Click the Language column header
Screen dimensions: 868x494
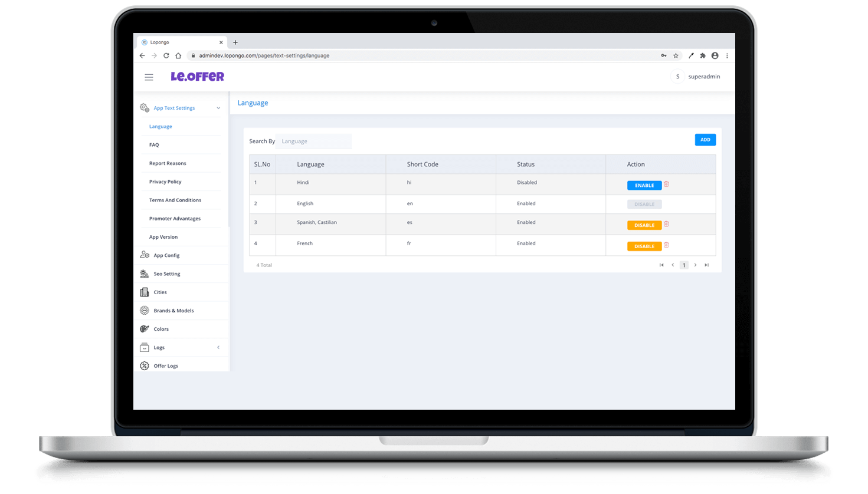310,164
